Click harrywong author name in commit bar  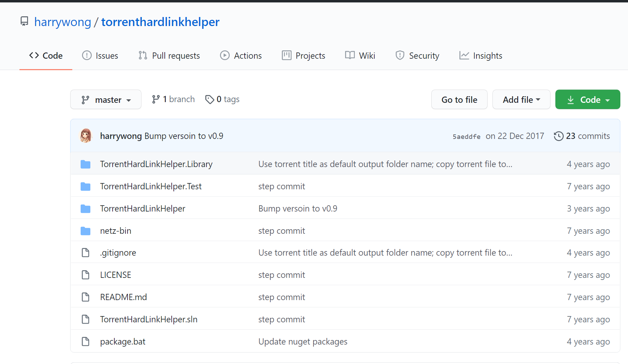click(x=121, y=136)
